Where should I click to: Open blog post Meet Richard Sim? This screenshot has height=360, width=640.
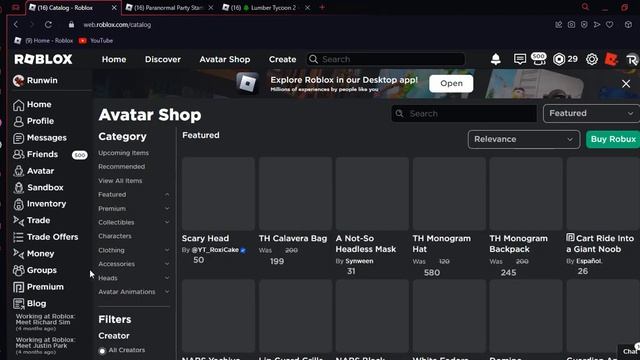click(x=45, y=319)
